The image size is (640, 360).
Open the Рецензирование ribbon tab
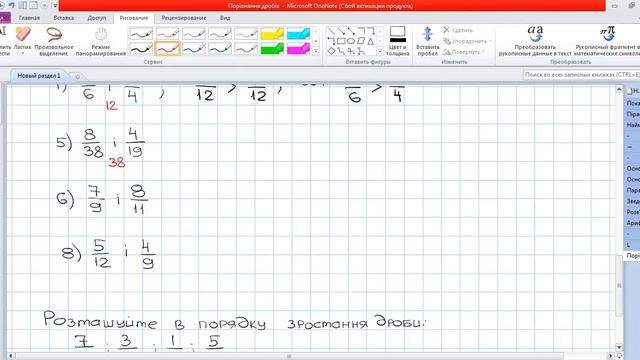point(184,18)
